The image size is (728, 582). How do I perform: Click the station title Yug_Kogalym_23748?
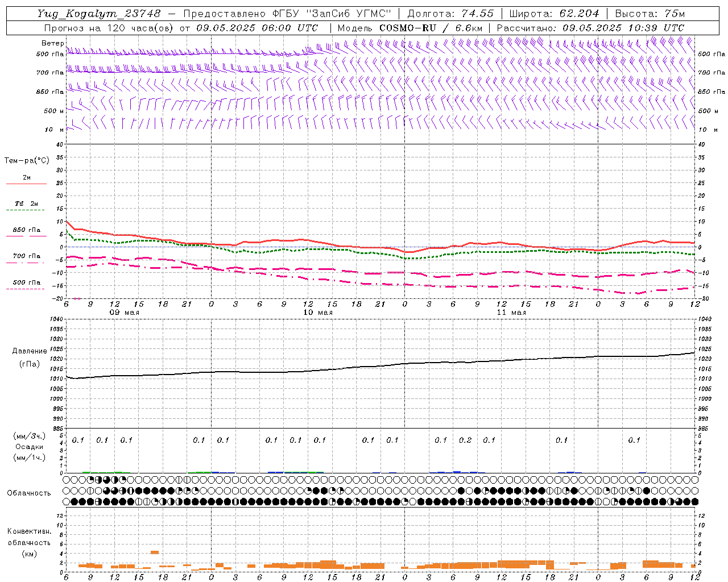click(99, 14)
